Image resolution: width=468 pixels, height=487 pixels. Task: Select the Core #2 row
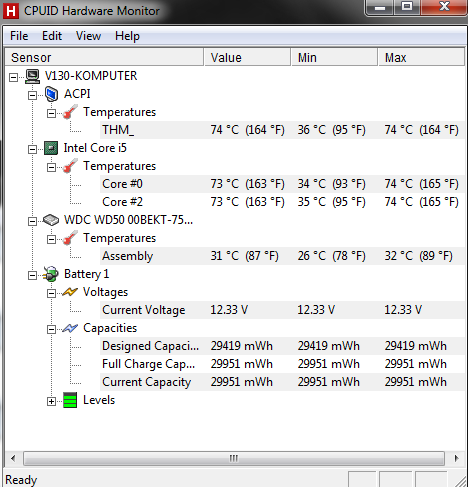tap(282, 202)
